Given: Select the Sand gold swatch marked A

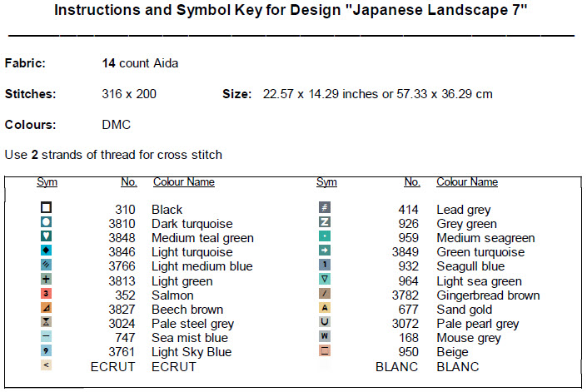Looking at the screenshot, I should click(326, 308).
